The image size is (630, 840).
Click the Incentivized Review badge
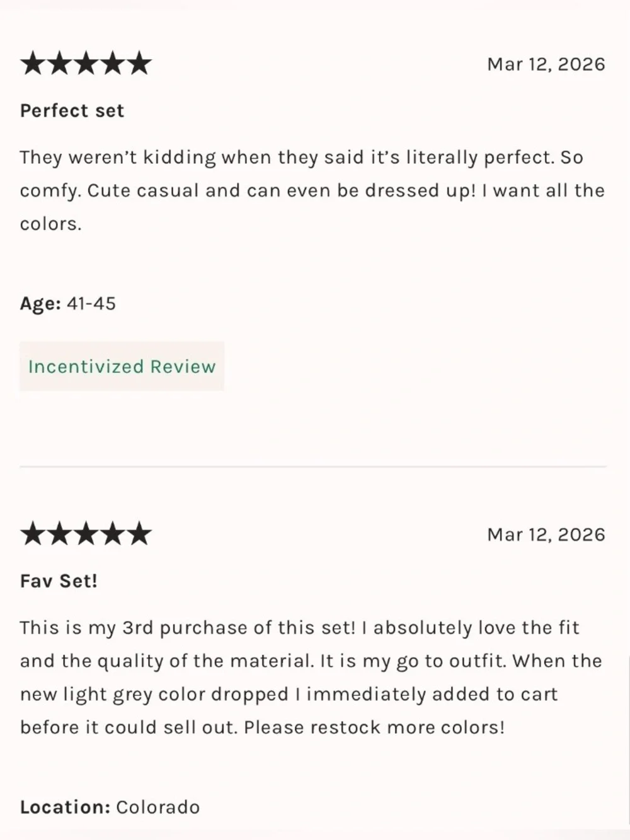point(122,366)
